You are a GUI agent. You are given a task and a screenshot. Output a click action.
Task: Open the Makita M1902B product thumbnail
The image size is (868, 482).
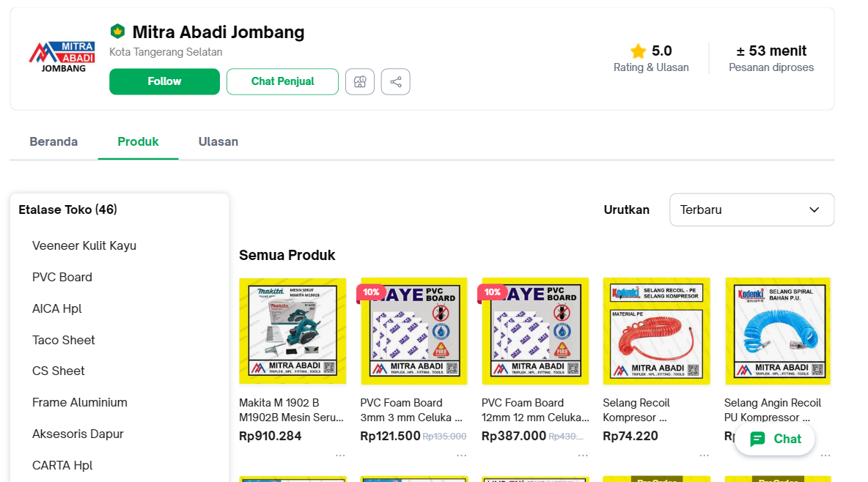click(x=293, y=331)
